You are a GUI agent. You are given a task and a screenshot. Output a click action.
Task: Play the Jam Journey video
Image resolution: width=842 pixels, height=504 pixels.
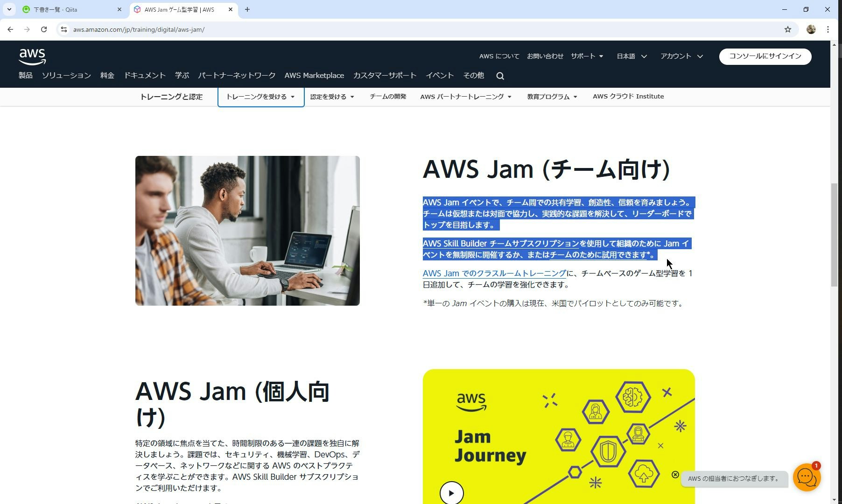coord(451,493)
